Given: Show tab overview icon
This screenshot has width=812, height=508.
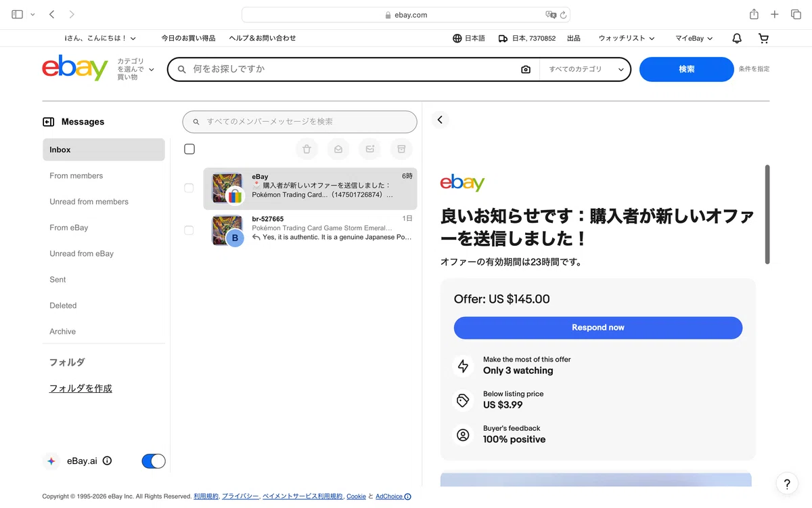Looking at the screenshot, I should (x=796, y=14).
